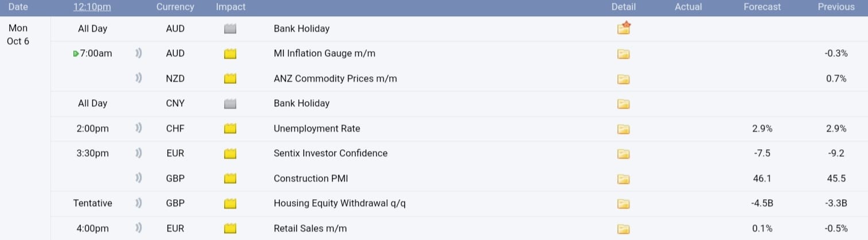The width and height of the screenshot is (868, 240).
Task: Open detail folder for Housing Equity Withdrawal
Action: coord(624,203)
